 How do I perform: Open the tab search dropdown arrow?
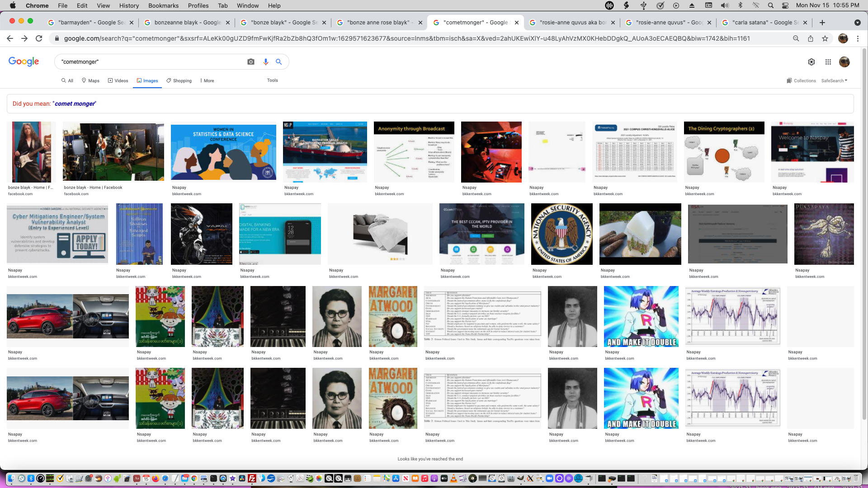(857, 23)
